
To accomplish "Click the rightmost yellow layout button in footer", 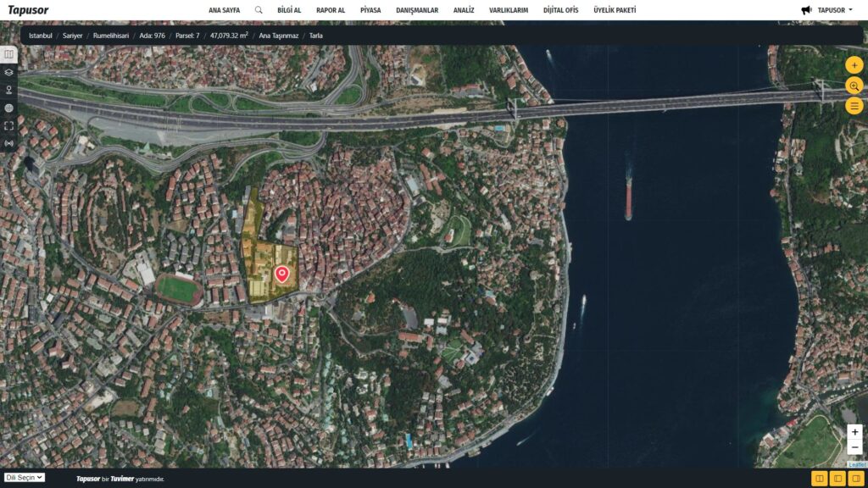I will point(856,479).
